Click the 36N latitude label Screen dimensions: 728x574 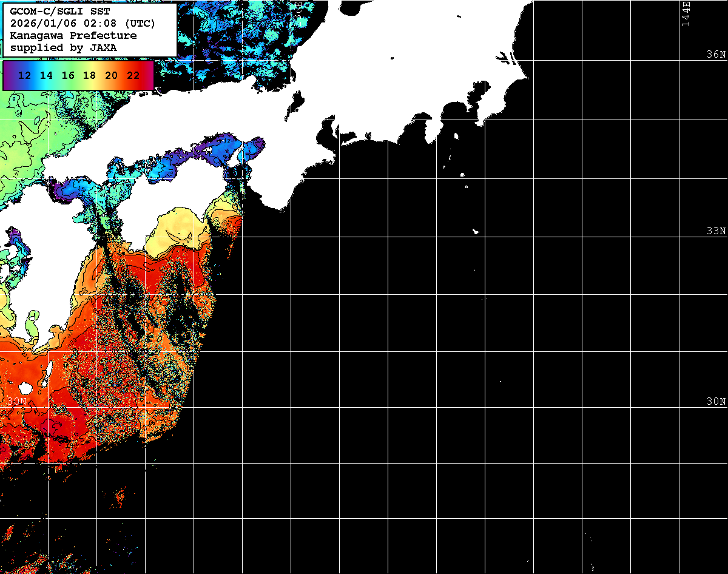click(716, 55)
